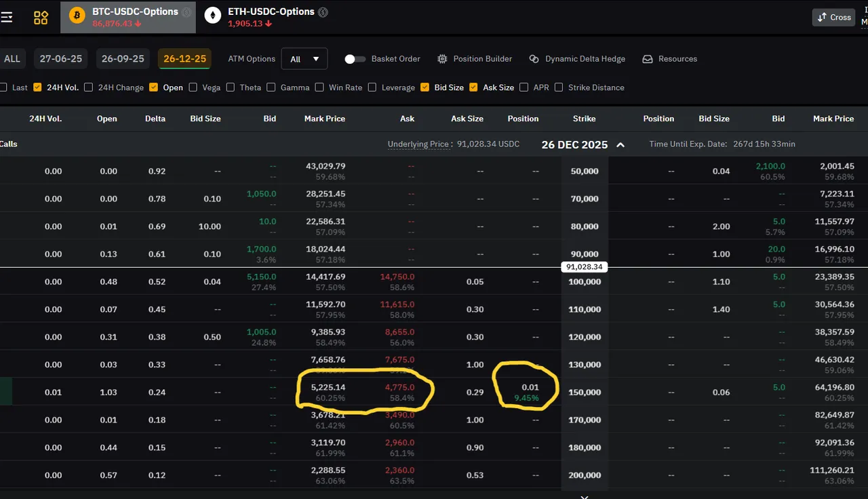Click the 110,000 strike cell
The height and width of the screenshot is (499, 868).
tap(584, 309)
